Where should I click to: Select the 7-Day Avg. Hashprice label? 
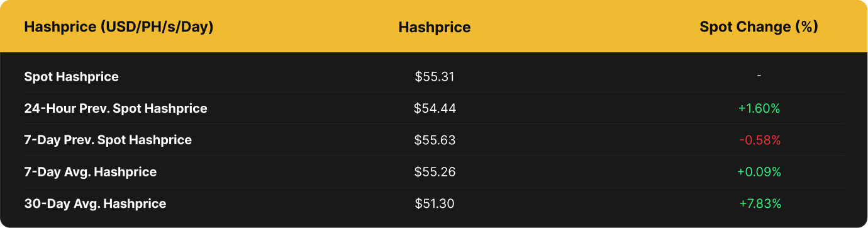pos(90,171)
